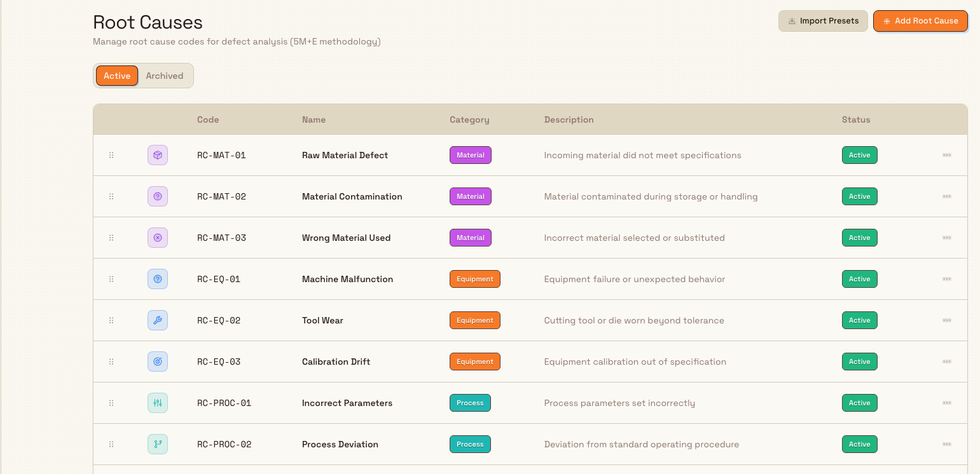This screenshot has width=980, height=474.
Task: Click the Add Root Cause button
Action: click(x=920, y=21)
